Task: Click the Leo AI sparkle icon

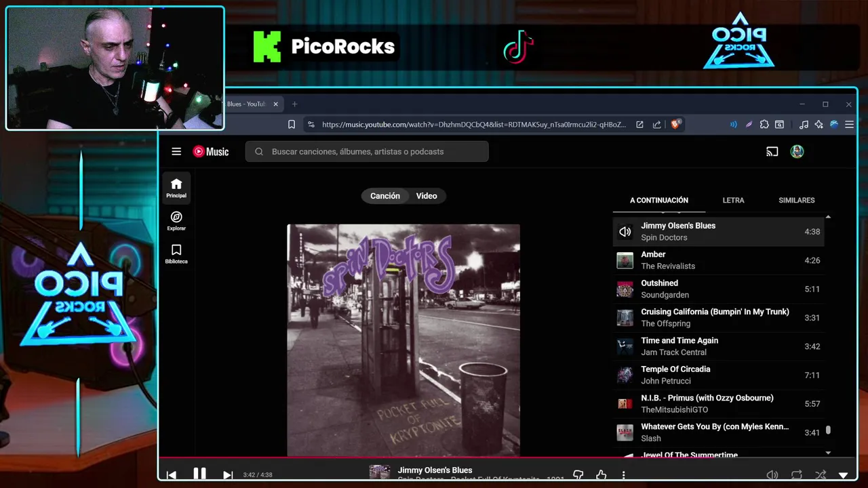Action: (x=819, y=125)
